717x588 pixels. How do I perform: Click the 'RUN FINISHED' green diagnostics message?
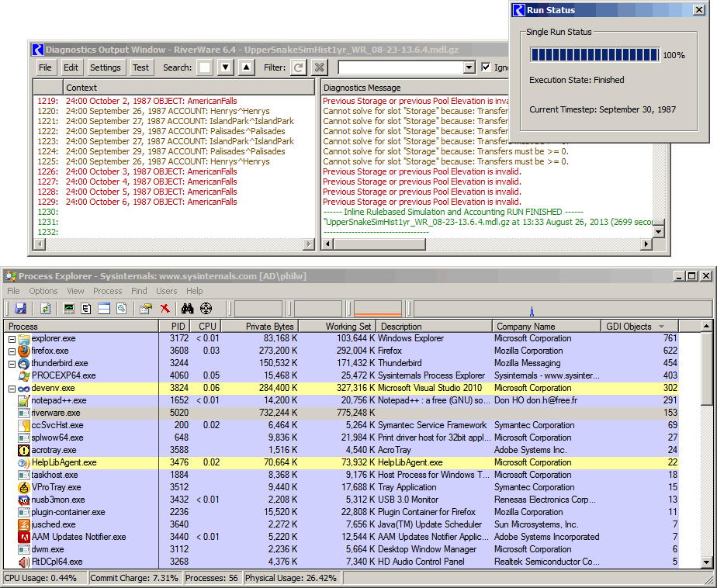pyautogui.click(x=453, y=212)
